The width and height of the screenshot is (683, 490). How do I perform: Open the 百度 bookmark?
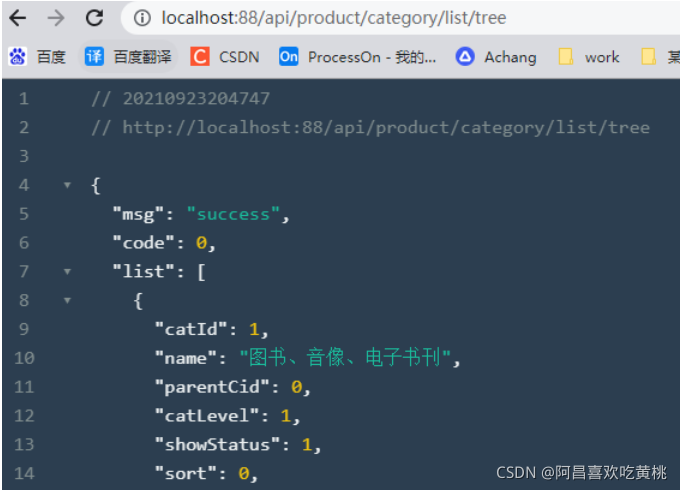[x=37, y=57]
